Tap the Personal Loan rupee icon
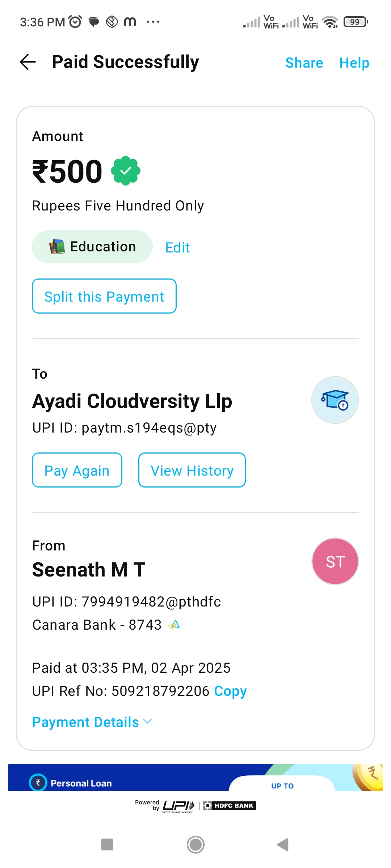This screenshot has width=391, height=868. [38, 783]
